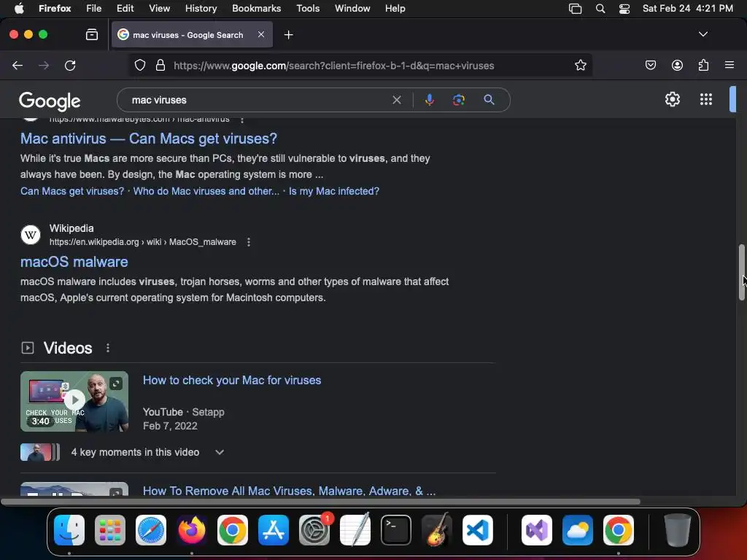Open Terminal from the Dock
Viewport: 747px width, 560px height.
396,530
